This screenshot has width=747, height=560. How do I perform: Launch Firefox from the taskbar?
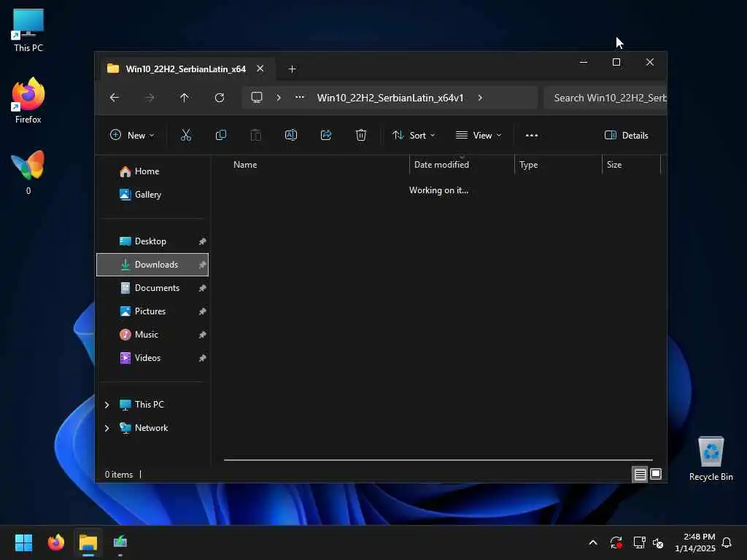[x=55, y=542]
